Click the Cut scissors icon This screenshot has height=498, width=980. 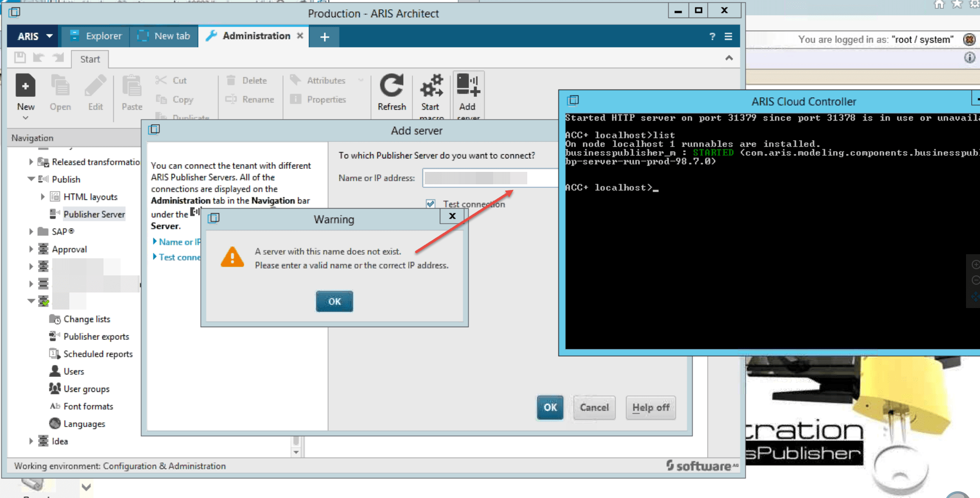(161, 80)
